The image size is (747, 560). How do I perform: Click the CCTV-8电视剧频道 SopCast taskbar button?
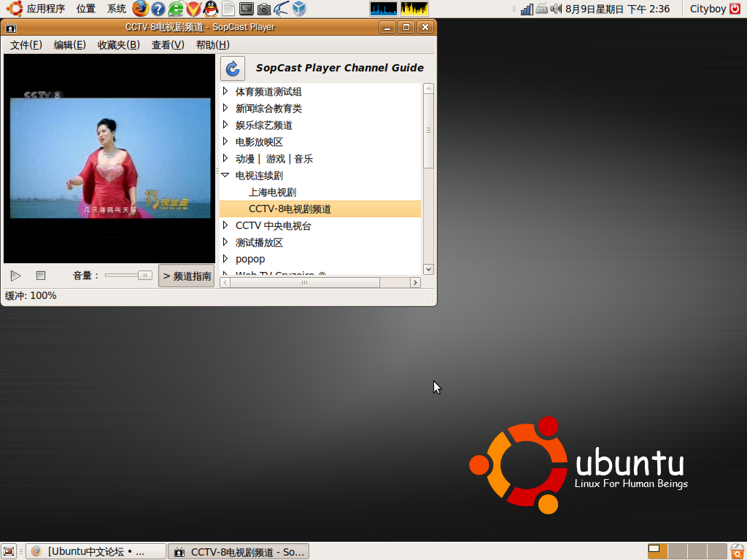pos(239,551)
